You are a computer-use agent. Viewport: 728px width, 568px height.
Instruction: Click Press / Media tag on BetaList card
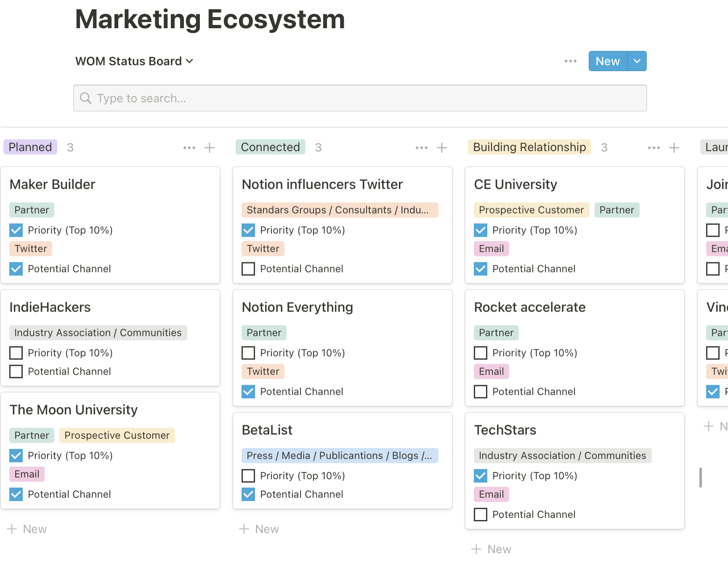pos(340,456)
